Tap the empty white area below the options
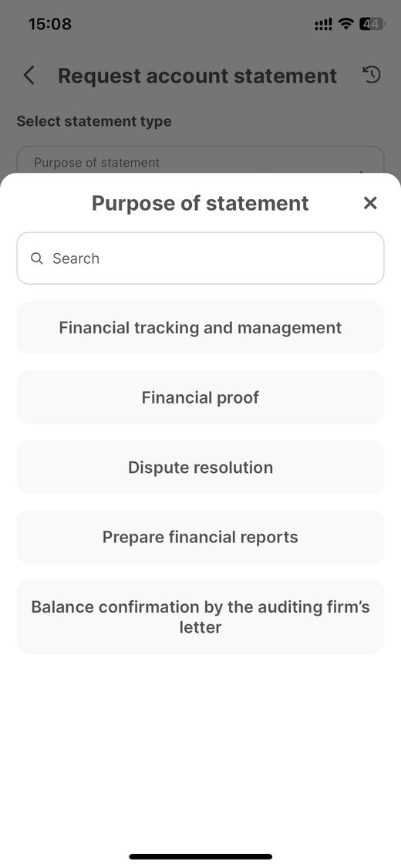The height and width of the screenshot is (868, 401). [200, 748]
